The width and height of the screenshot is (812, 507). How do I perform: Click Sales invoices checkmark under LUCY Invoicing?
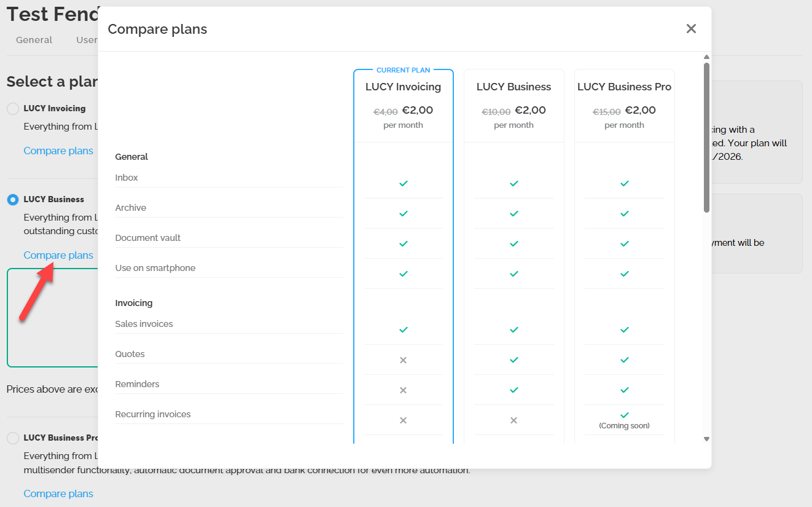pyautogui.click(x=404, y=330)
